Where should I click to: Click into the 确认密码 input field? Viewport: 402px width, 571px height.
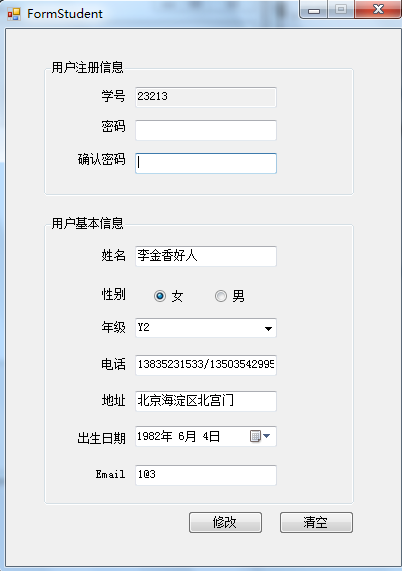(206, 163)
